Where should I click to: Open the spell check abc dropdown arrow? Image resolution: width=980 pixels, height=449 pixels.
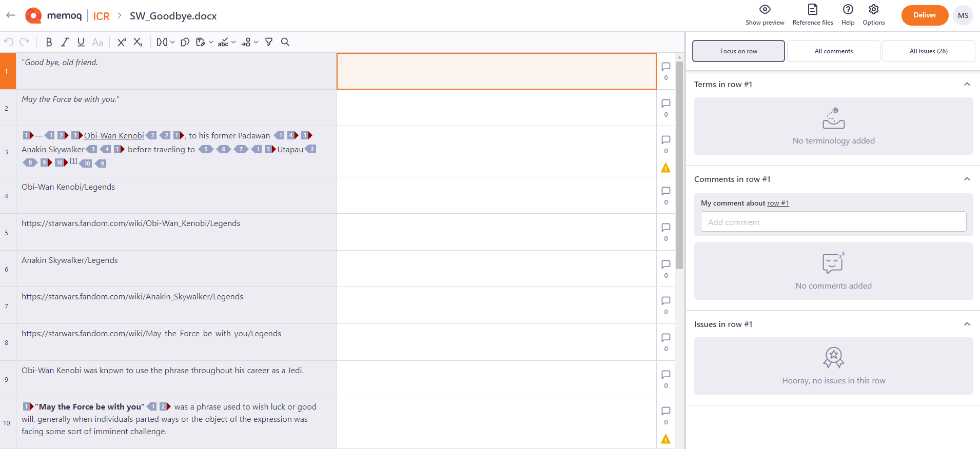(x=233, y=42)
